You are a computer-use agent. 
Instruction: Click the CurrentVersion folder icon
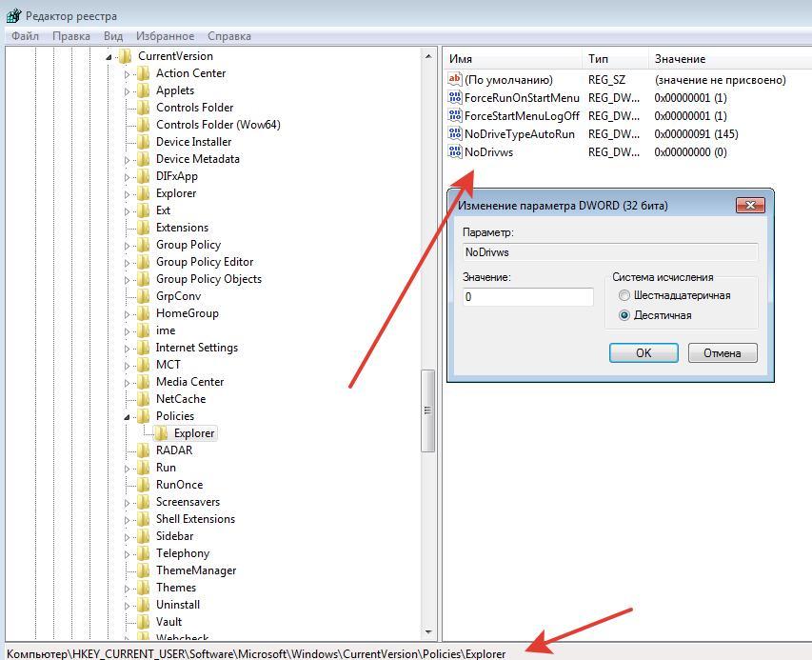[x=125, y=56]
